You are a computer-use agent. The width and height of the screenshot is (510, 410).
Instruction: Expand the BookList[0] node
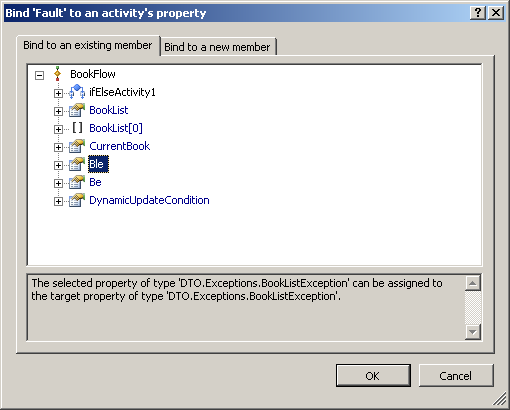[58, 129]
